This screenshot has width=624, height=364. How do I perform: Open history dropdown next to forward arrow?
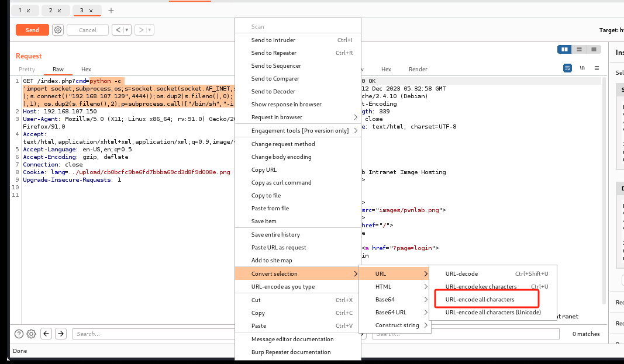click(x=150, y=30)
